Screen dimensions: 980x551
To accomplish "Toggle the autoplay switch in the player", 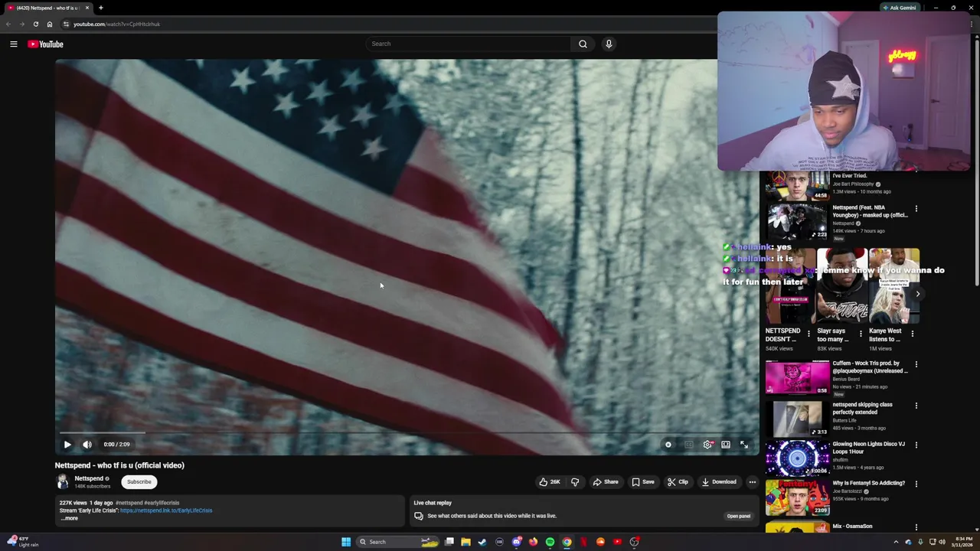I will pyautogui.click(x=668, y=445).
